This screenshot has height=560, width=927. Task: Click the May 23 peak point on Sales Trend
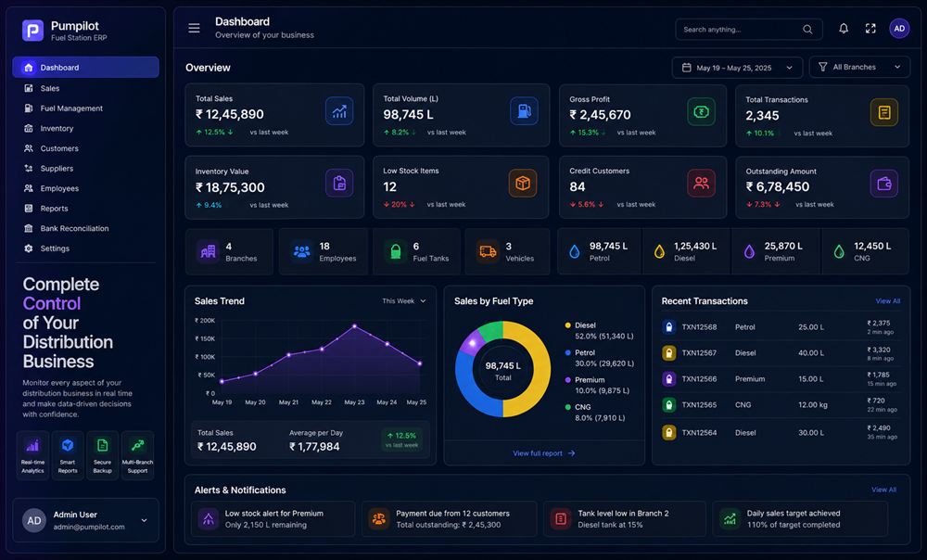click(x=355, y=325)
